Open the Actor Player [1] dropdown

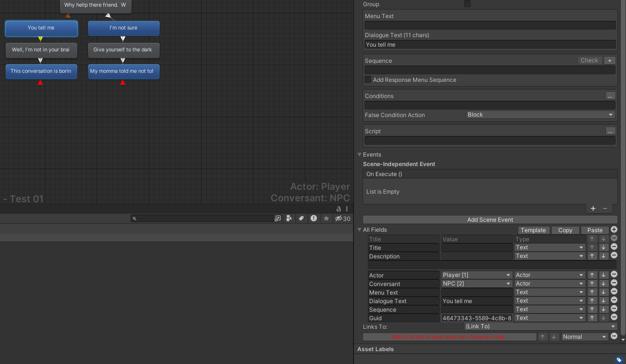pos(476,275)
